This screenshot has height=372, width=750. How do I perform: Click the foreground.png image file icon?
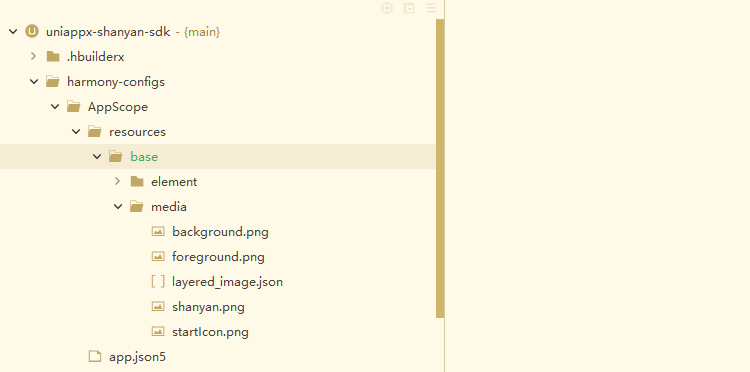pyautogui.click(x=158, y=256)
